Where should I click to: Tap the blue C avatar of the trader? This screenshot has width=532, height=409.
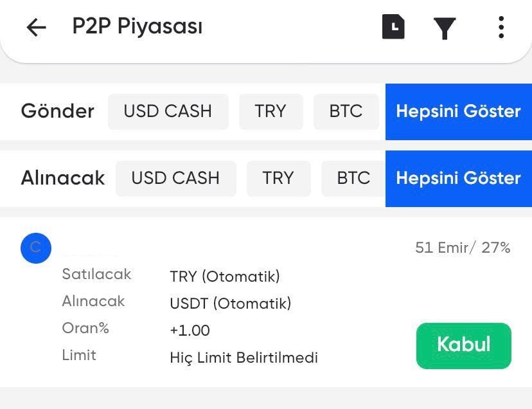tap(35, 248)
